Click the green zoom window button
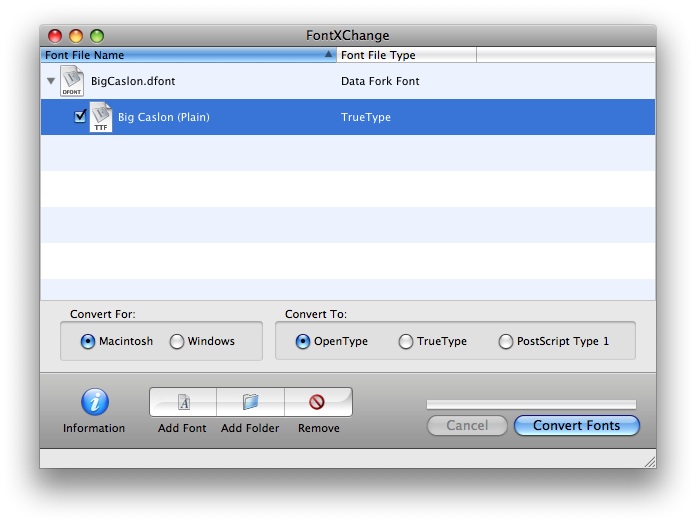Image resolution: width=696 pixels, height=523 pixels. click(97, 36)
